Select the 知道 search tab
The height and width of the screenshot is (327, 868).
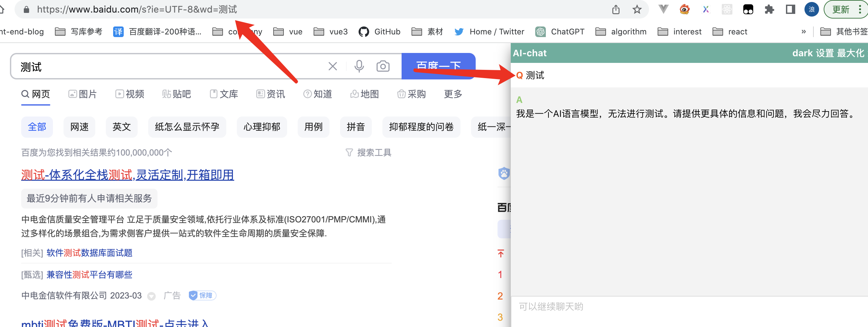click(318, 94)
